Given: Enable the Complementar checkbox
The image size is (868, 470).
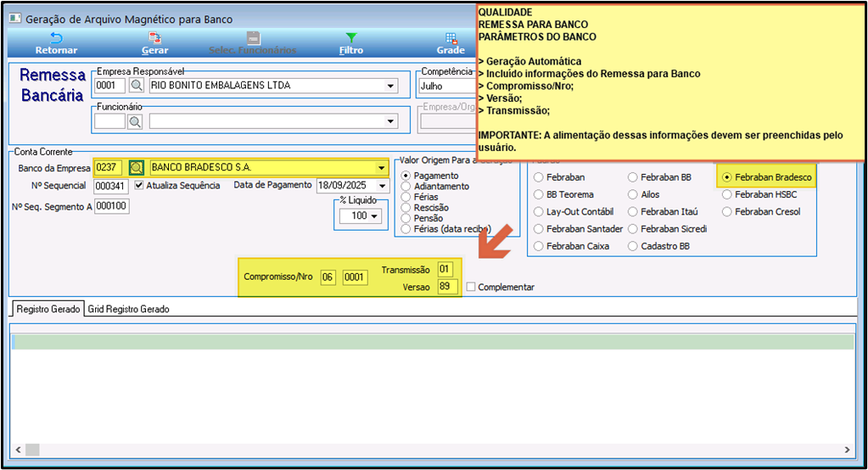Looking at the screenshot, I should [x=471, y=287].
